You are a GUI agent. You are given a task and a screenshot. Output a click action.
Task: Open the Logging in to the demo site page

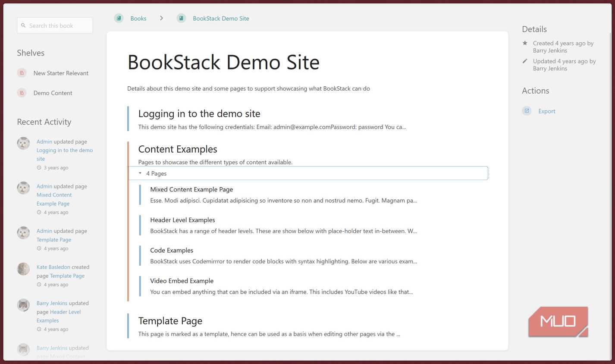pos(199,113)
